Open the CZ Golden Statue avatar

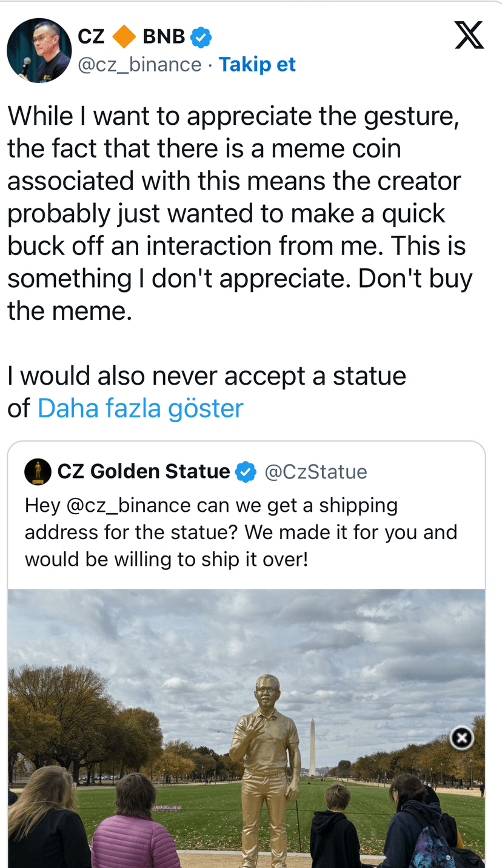[38, 472]
